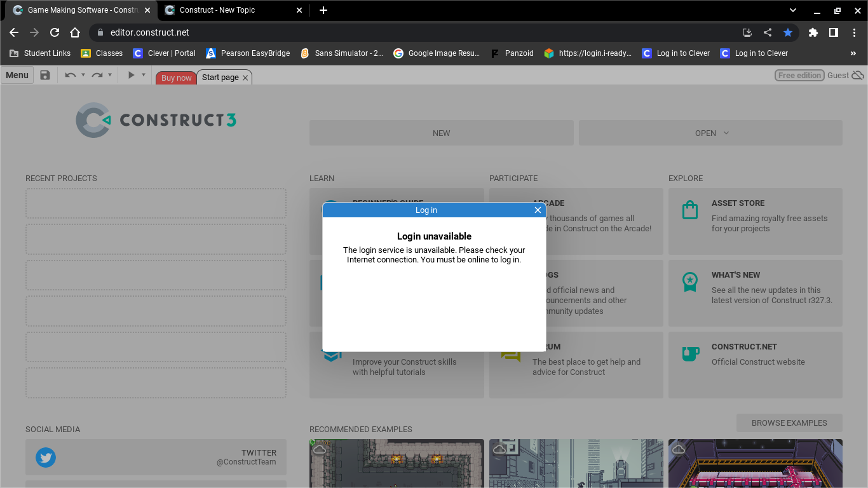
Task: Open the Classes bookmark
Action: coord(102,53)
